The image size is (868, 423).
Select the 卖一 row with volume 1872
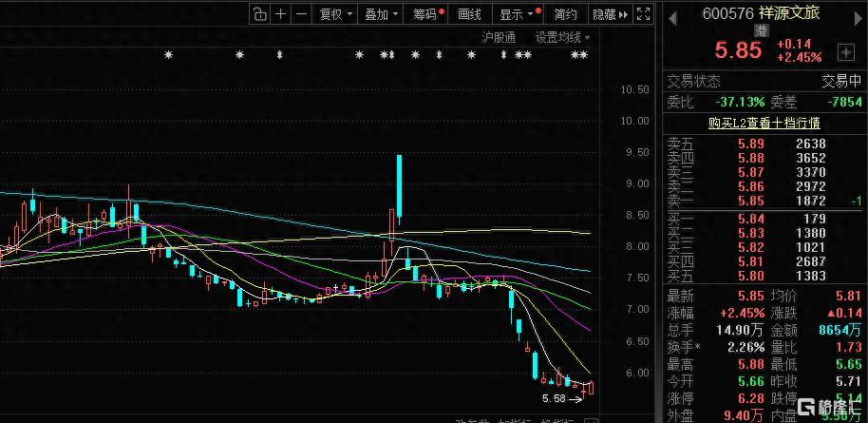764,201
